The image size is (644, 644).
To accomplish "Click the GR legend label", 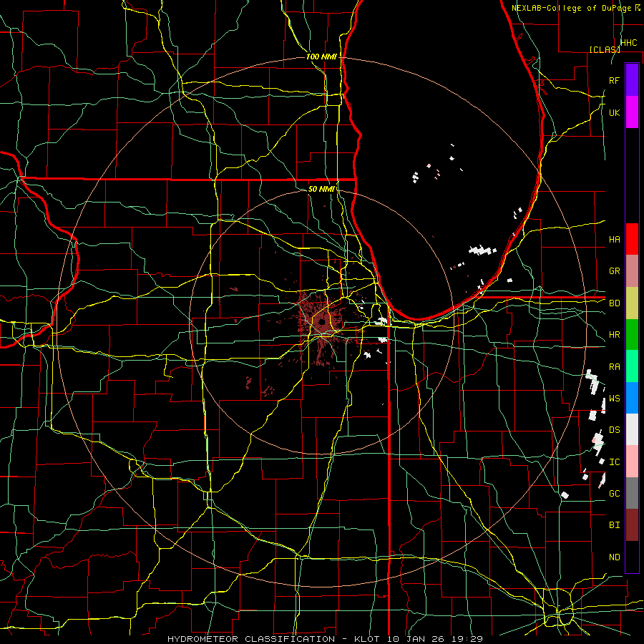I will (615, 271).
